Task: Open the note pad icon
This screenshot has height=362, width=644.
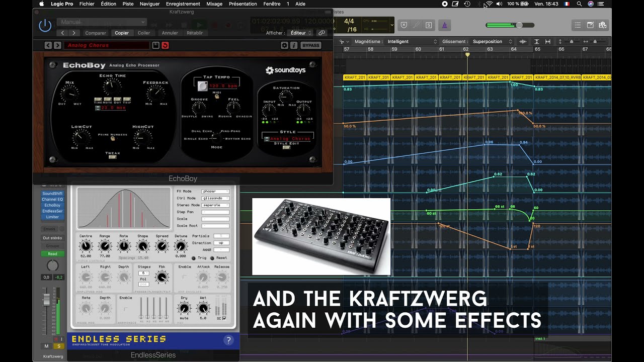Action: [590, 25]
